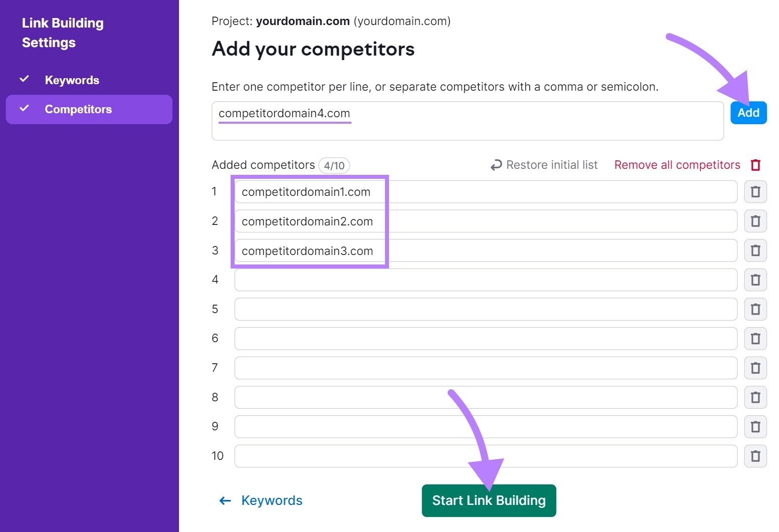
Task: Start Link Building with the green button
Action: (x=489, y=500)
